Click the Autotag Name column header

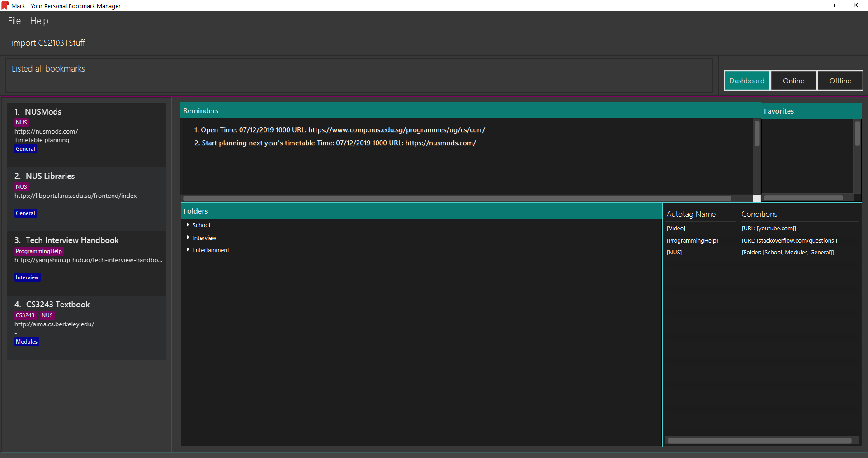pyautogui.click(x=691, y=214)
